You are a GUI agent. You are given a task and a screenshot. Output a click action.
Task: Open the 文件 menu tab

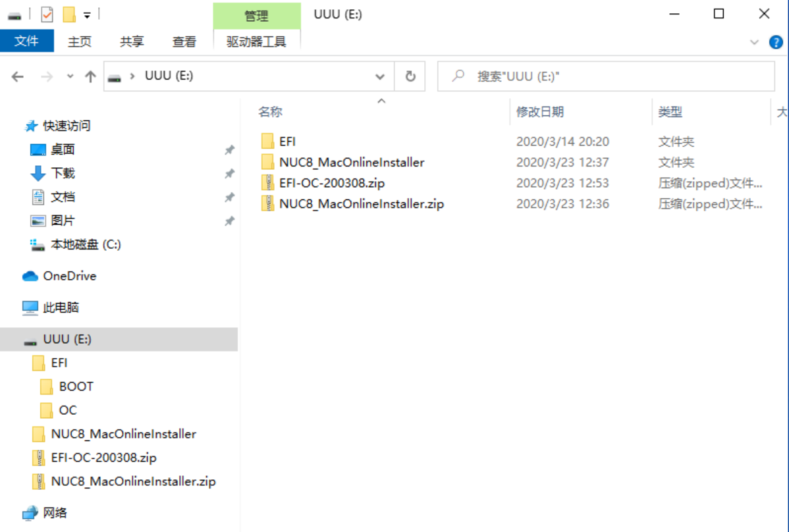click(26, 41)
